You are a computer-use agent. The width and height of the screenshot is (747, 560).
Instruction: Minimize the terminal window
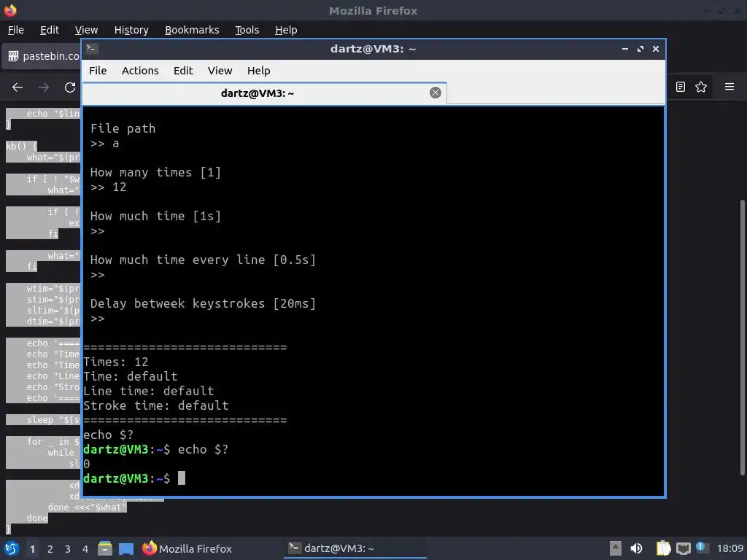click(625, 49)
